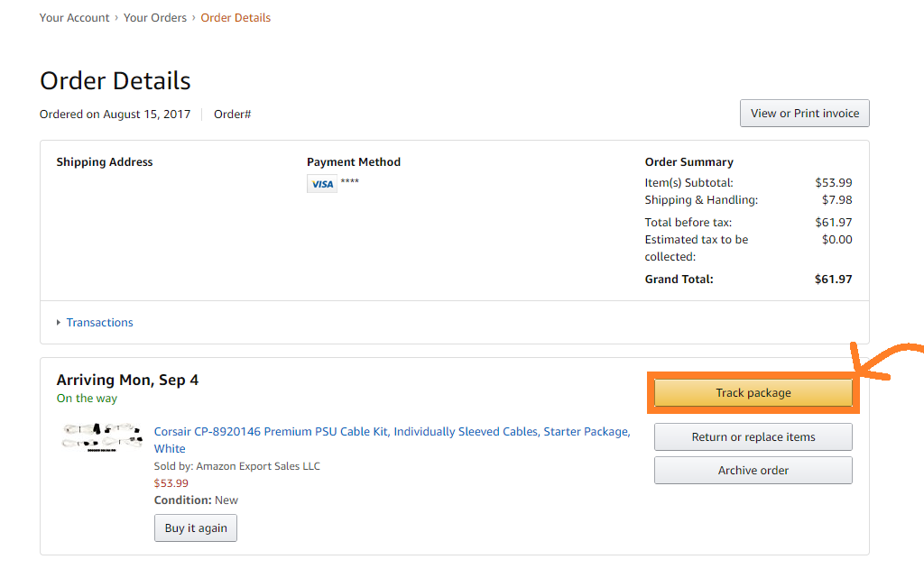Screen dimensions: 924x578
Task: Go to Your Account breadcrumb
Action: (x=74, y=18)
